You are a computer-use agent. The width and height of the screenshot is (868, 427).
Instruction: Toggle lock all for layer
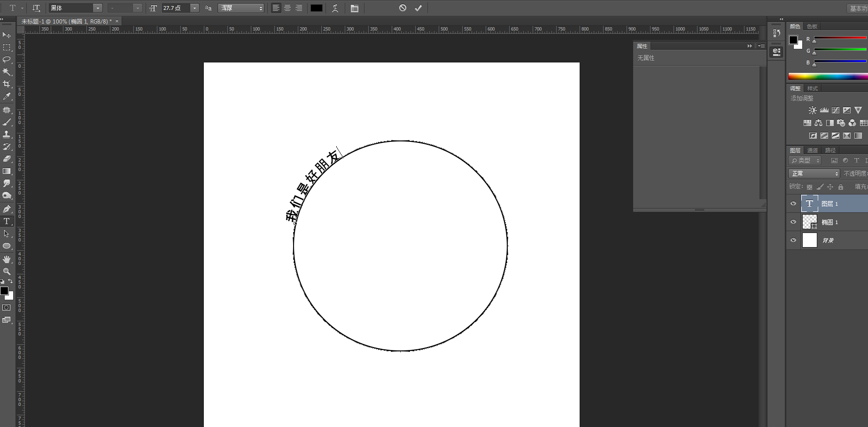[x=841, y=187]
